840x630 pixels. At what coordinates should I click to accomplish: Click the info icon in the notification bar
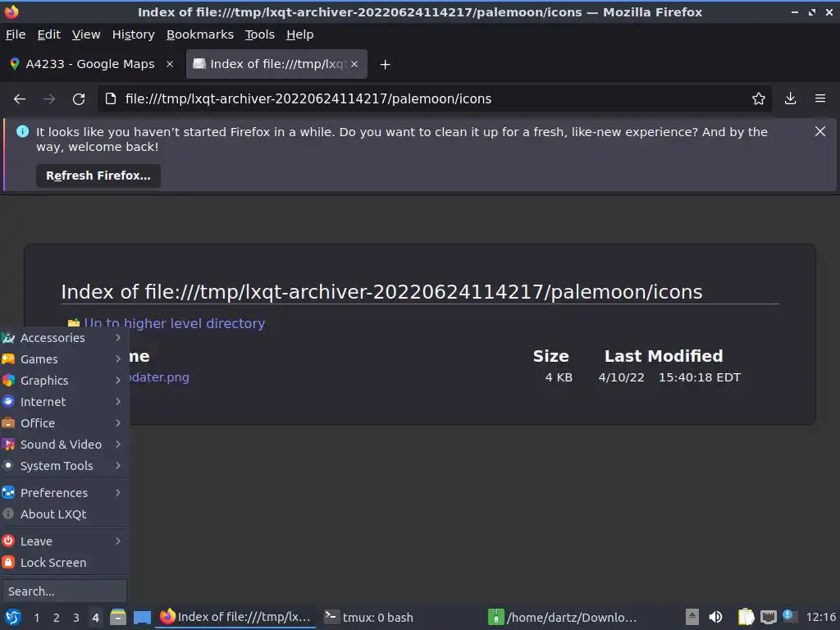pos(22,131)
